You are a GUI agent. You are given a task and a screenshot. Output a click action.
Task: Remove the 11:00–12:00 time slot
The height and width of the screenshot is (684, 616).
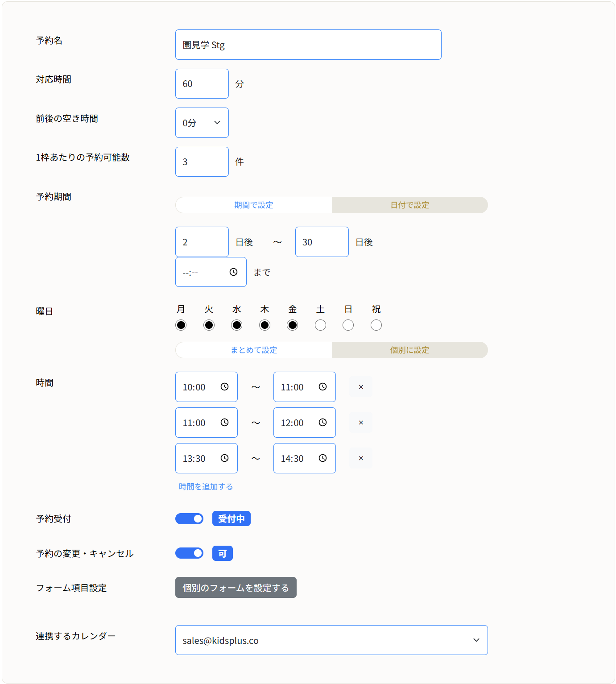point(360,423)
